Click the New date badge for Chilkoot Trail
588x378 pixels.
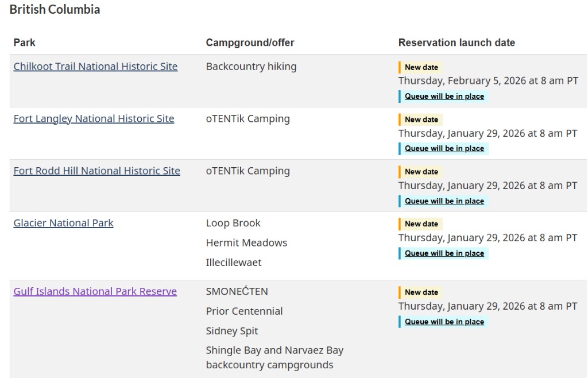tap(421, 67)
